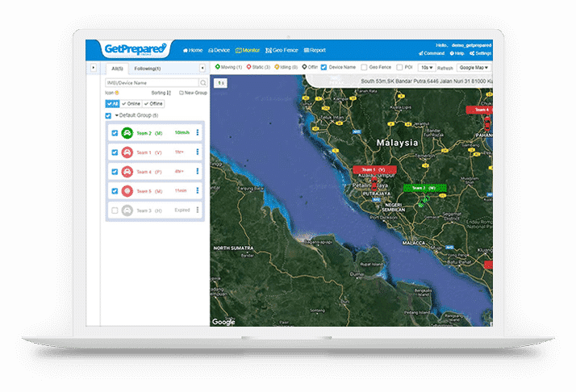The width and height of the screenshot is (576, 392).
Task: Open Team 5 more options menu
Action: pyautogui.click(x=198, y=190)
